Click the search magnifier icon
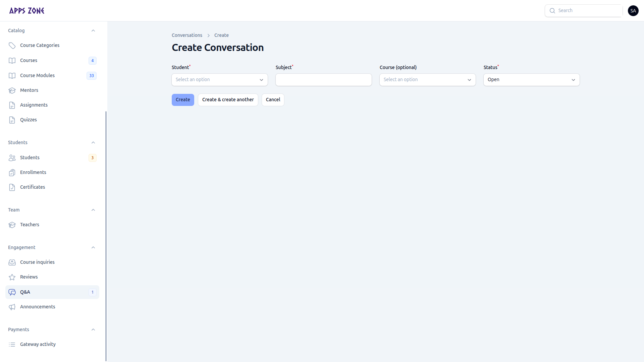 tap(552, 11)
